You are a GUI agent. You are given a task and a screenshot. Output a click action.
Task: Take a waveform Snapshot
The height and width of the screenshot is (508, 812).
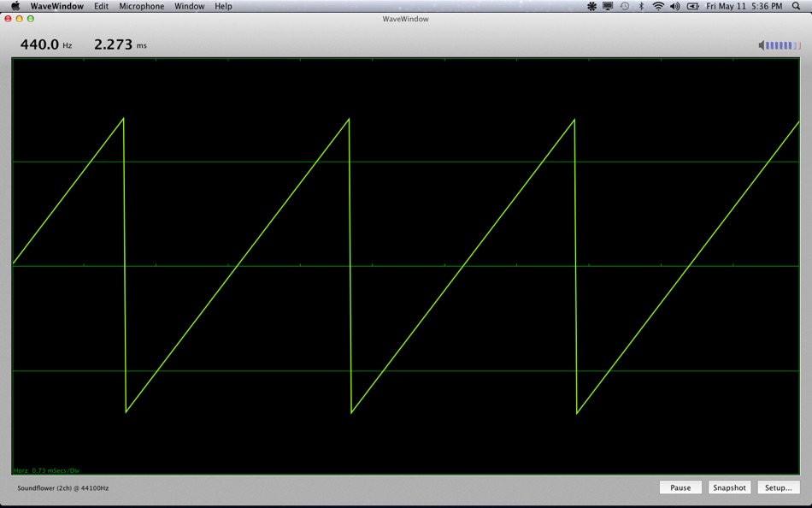coord(729,487)
